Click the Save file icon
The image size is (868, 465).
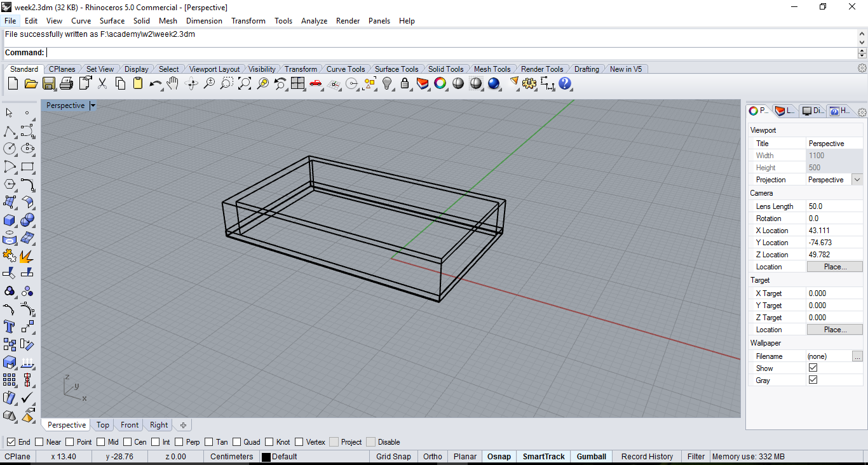tap(48, 83)
